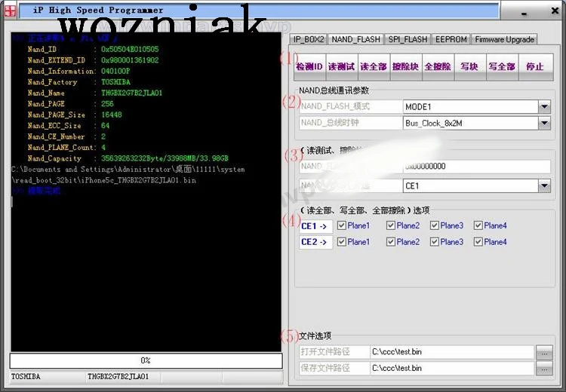Click the 0x00000000 address input field
The width and height of the screenshot is (566, 392).
pyautogui.click(x=476, y=167)
